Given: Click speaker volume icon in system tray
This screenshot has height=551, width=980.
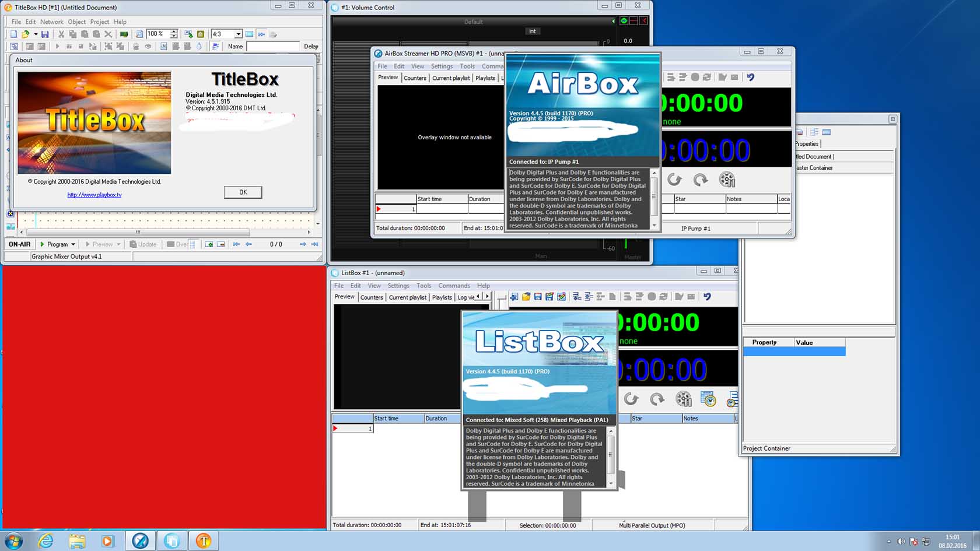Looking at the screenshot, I should 901,542.
